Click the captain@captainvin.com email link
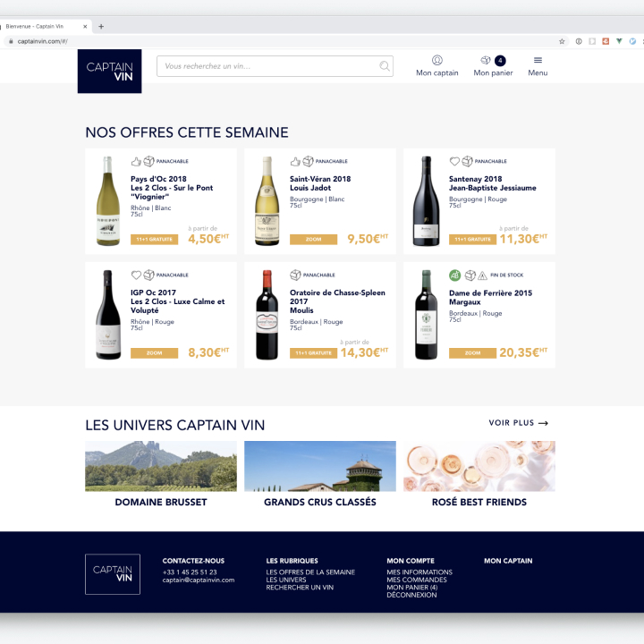Screen dimensions: 644x644 pos(199,580)
